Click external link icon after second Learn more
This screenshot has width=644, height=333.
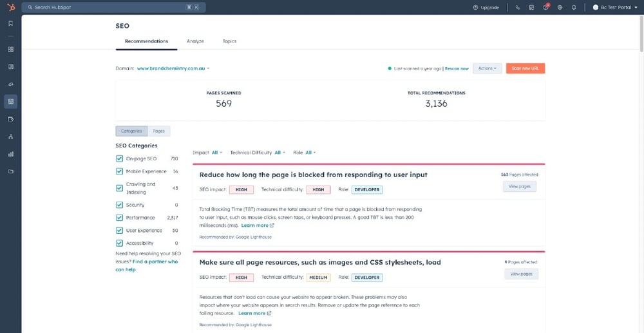point(269,313)
